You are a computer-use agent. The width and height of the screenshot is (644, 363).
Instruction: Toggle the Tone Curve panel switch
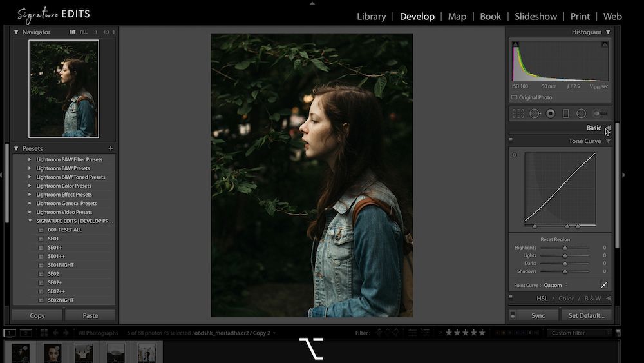pos(511,140)
